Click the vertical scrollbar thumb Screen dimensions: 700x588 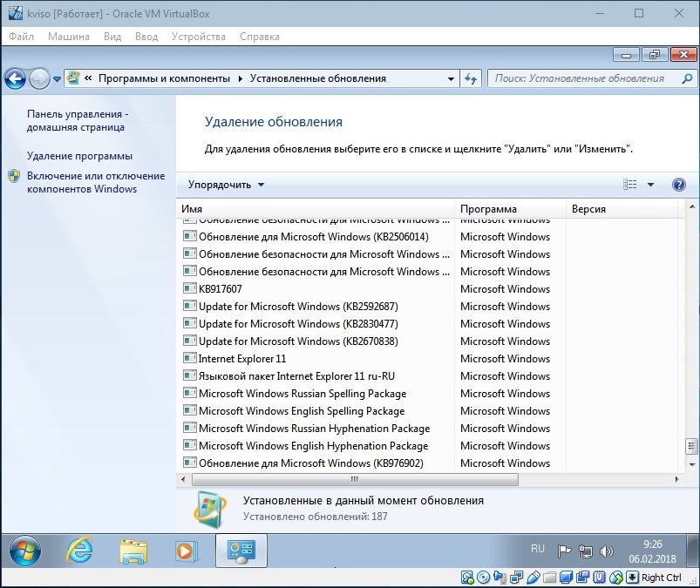click(x=691, y=446)
